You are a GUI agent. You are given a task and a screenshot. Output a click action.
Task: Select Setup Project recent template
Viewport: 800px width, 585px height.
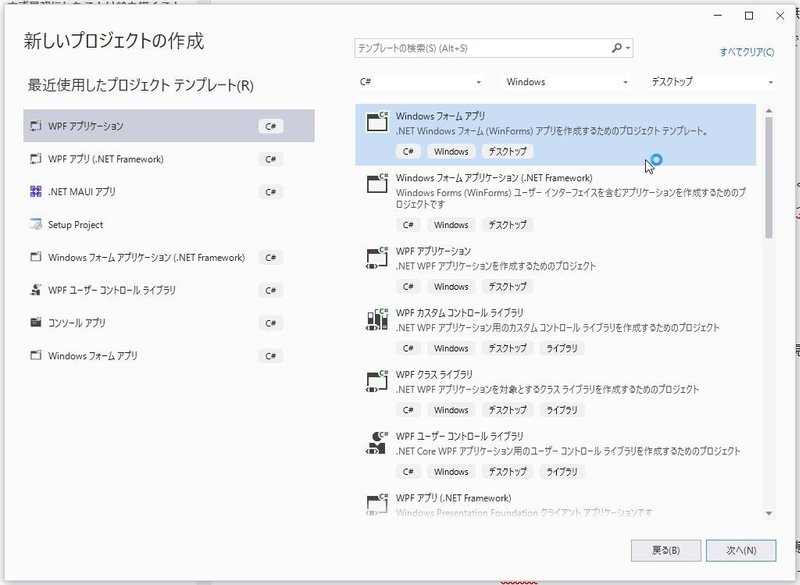169,224
